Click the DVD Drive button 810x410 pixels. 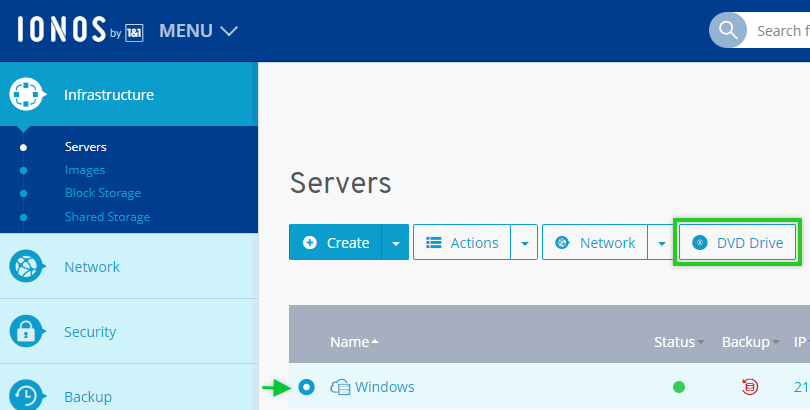[x=738, y=242]
